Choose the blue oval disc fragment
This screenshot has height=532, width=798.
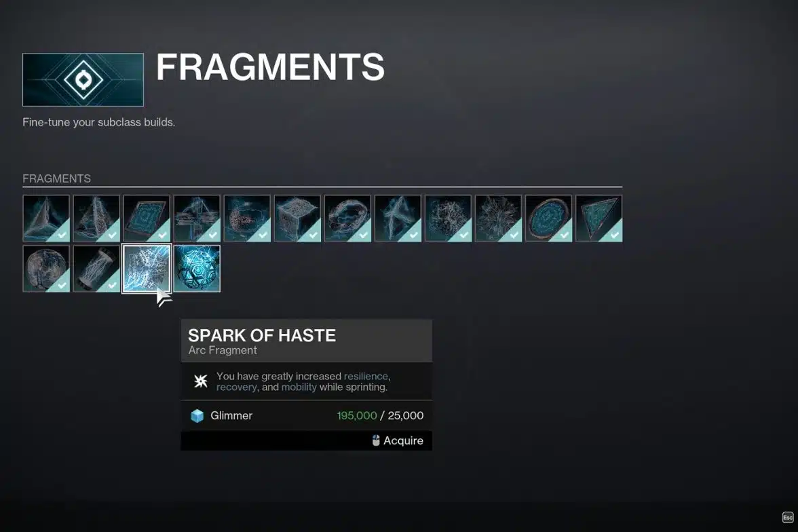548,218
